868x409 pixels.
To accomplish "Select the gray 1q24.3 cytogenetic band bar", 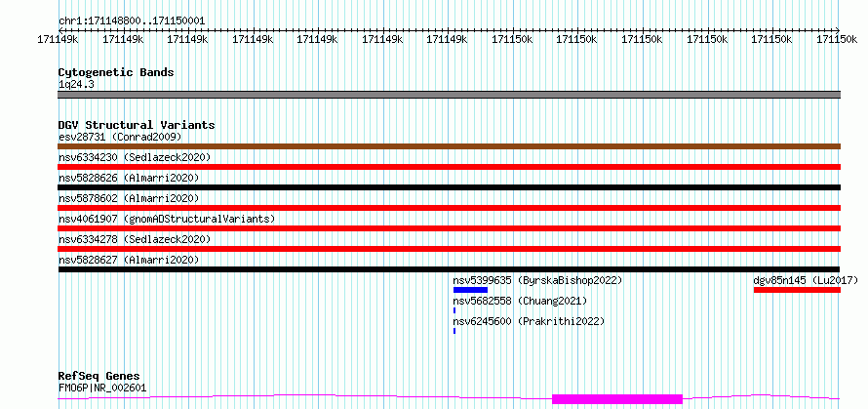I will point(449,95).
